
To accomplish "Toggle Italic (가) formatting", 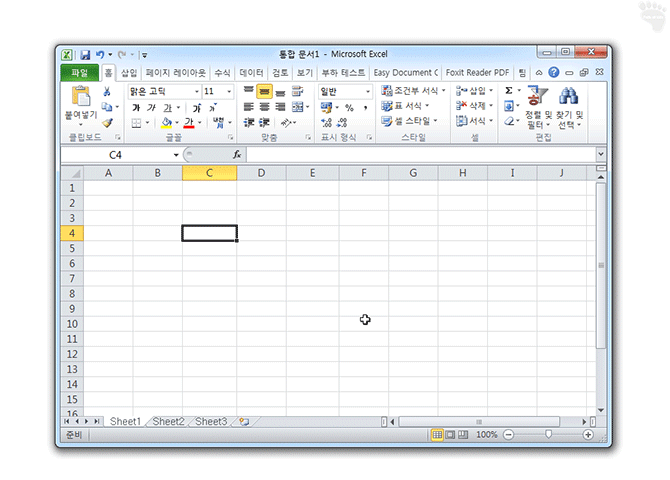I will [x=152, y=108].
